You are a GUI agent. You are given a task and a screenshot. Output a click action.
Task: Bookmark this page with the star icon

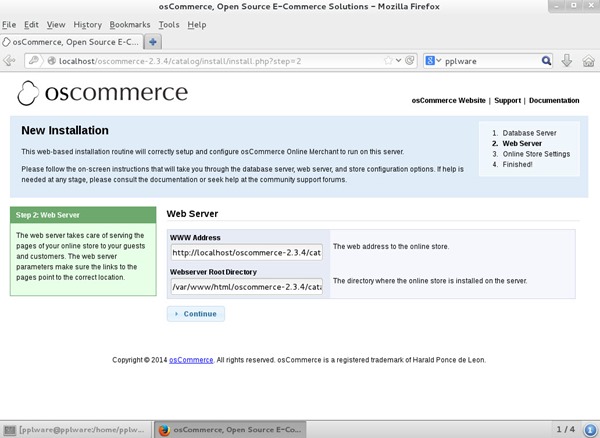388,60
